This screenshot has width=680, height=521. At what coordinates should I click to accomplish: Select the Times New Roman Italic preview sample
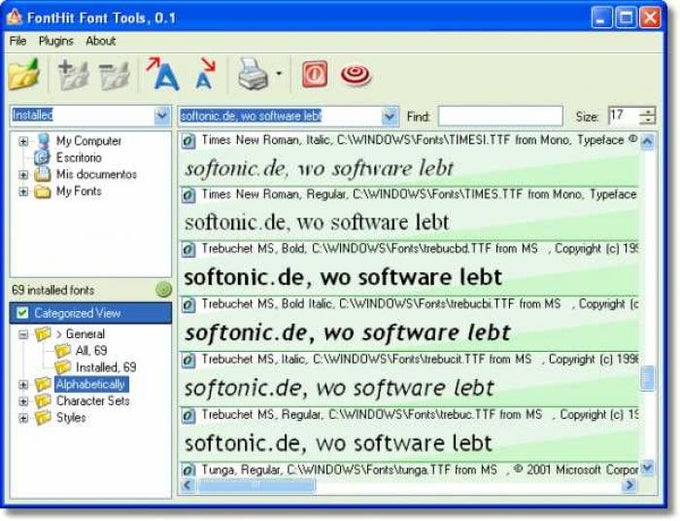click(319, 168)
